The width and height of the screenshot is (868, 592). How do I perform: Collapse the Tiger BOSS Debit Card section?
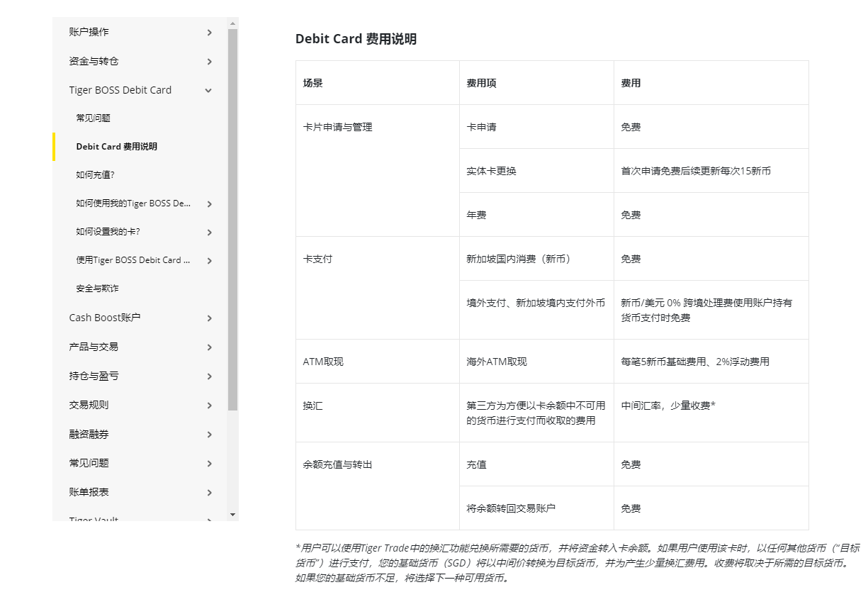pos(208,91)
